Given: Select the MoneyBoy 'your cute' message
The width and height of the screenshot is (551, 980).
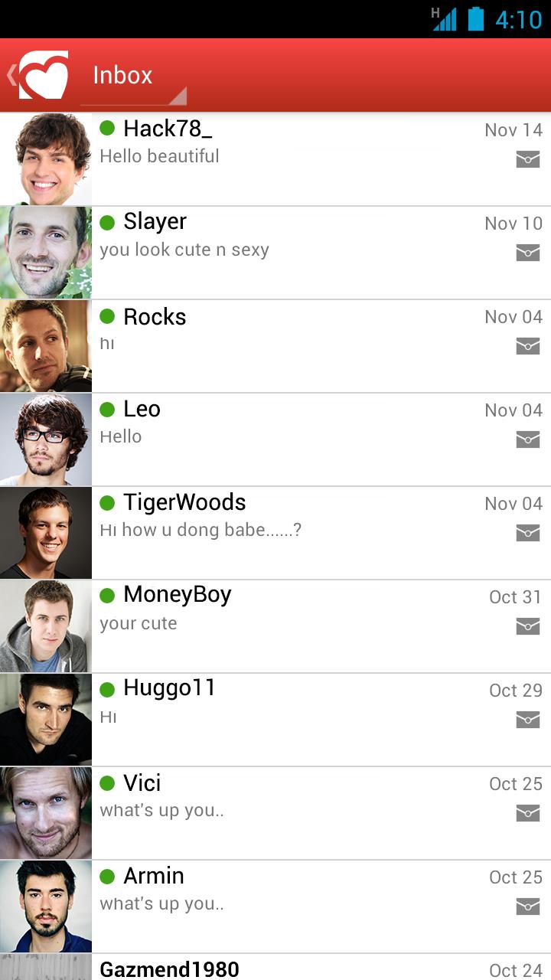Looking at the screenshot, I should tap(139, 623).
